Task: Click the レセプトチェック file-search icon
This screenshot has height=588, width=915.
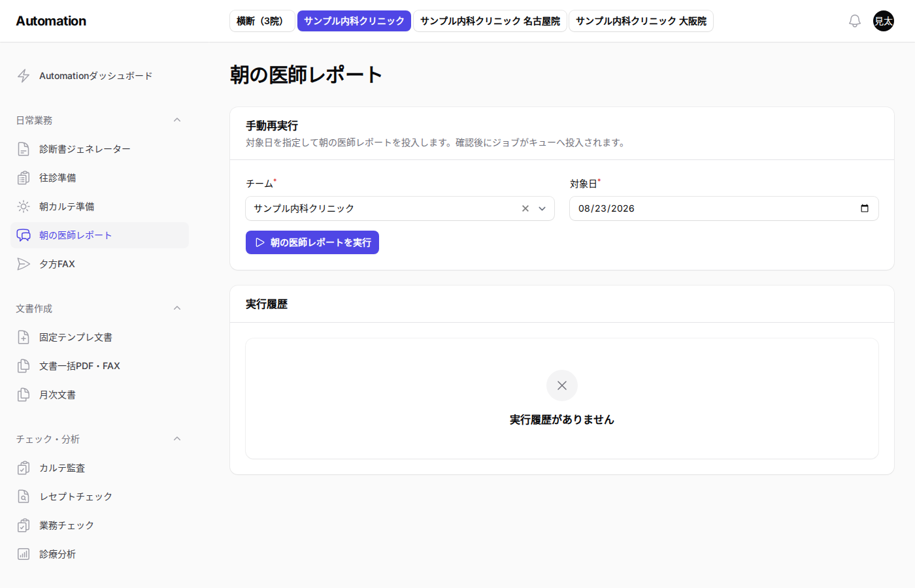Action: (x=24, y=497)
